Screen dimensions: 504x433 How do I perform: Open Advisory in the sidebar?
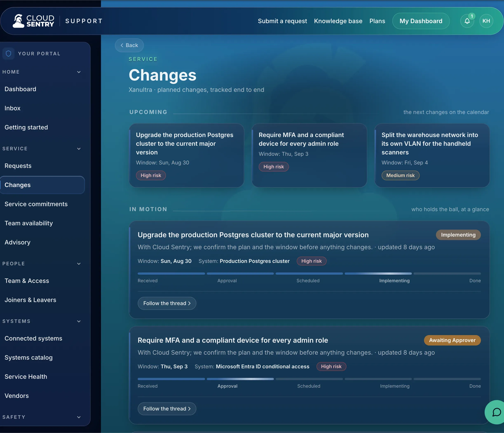point(42,242)
